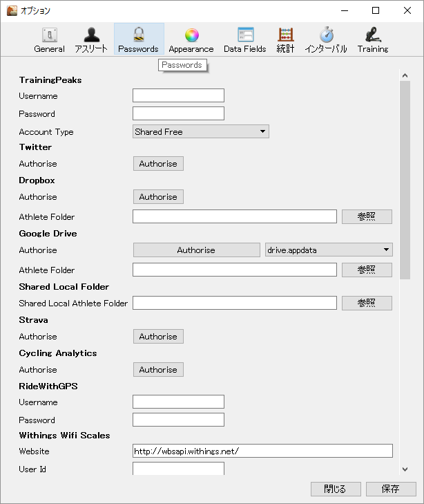This screenshot has height=504, width=424.
Task: Authorise the Google Drive account
Action: pyautogui.click(x=196, y=250)
